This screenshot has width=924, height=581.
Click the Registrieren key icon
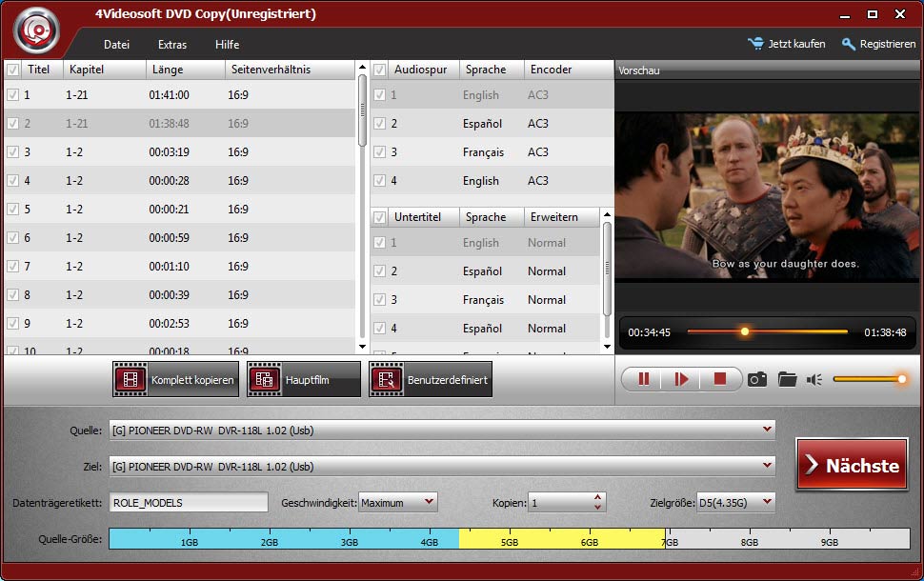click(x=849, y=44)
